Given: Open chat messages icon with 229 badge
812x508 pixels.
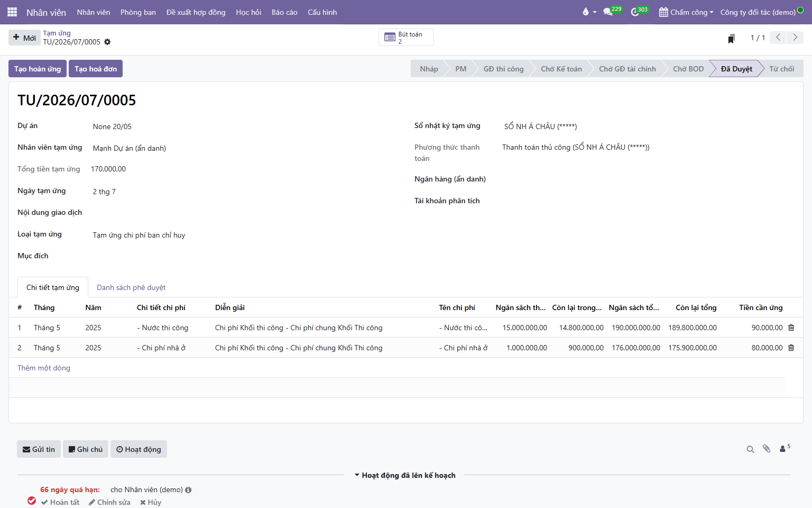Looking at the screenshot, I should [x=612, y=12].
